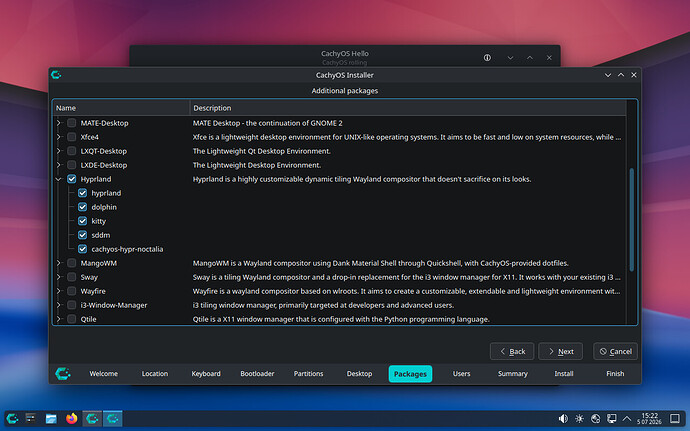Uncheck the Hyprland package group
690x431 pixels.
72,179
